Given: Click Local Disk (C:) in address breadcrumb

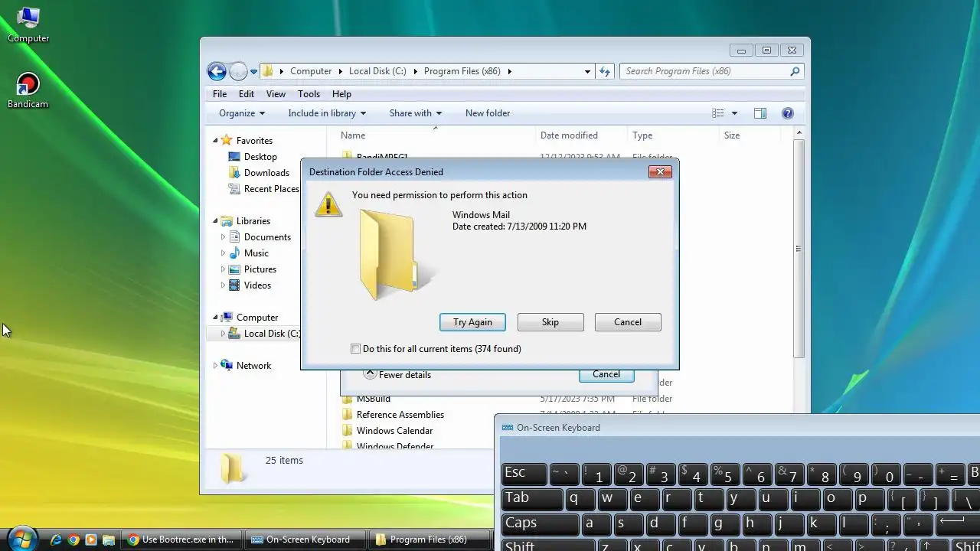Looking at the screenshot, I should tap(377, 71).
